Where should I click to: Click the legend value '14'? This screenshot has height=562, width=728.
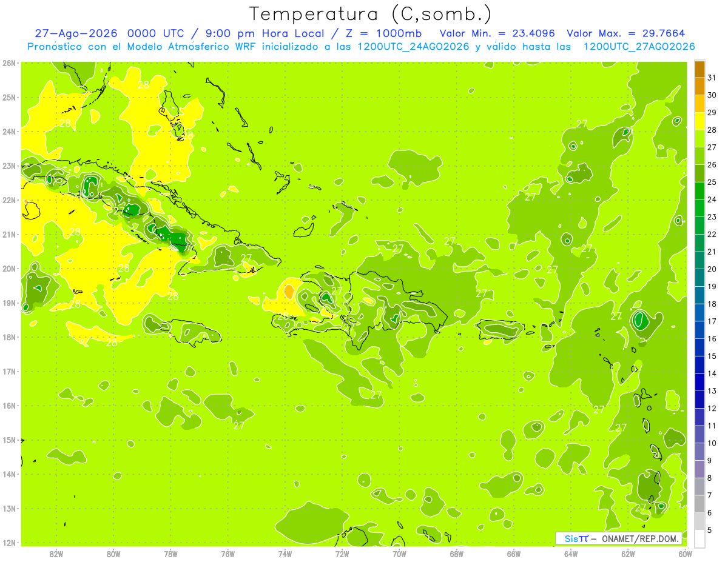click(712, 373)
